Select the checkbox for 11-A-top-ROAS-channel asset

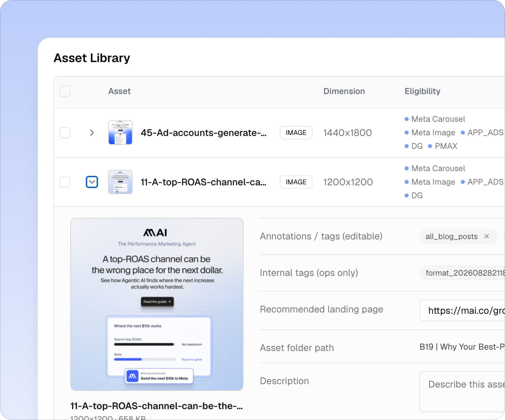65,182
